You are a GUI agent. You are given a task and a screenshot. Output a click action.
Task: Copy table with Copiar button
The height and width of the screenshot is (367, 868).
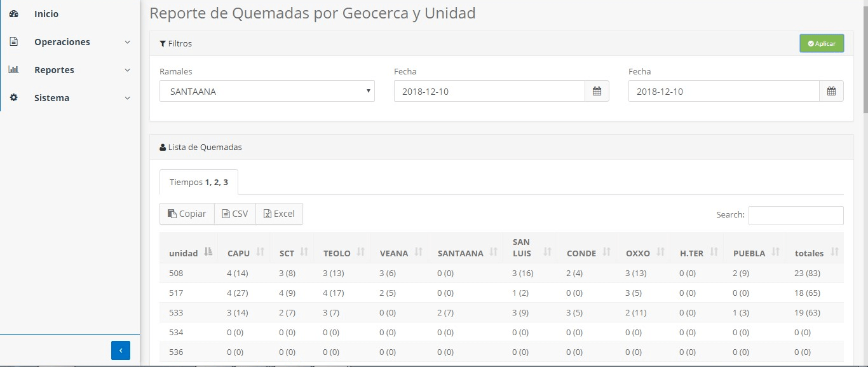pos(187,214)
